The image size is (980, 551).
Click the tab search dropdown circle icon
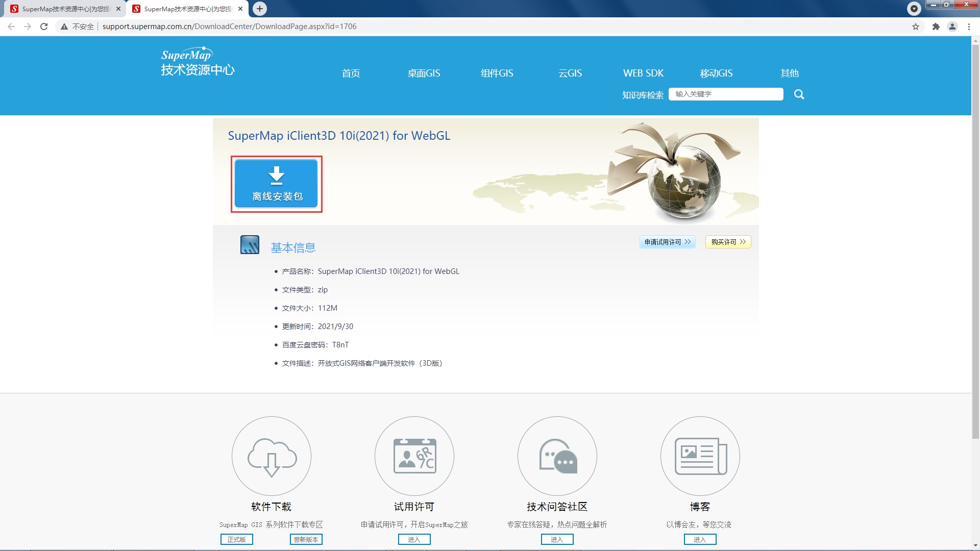(914, 9)
